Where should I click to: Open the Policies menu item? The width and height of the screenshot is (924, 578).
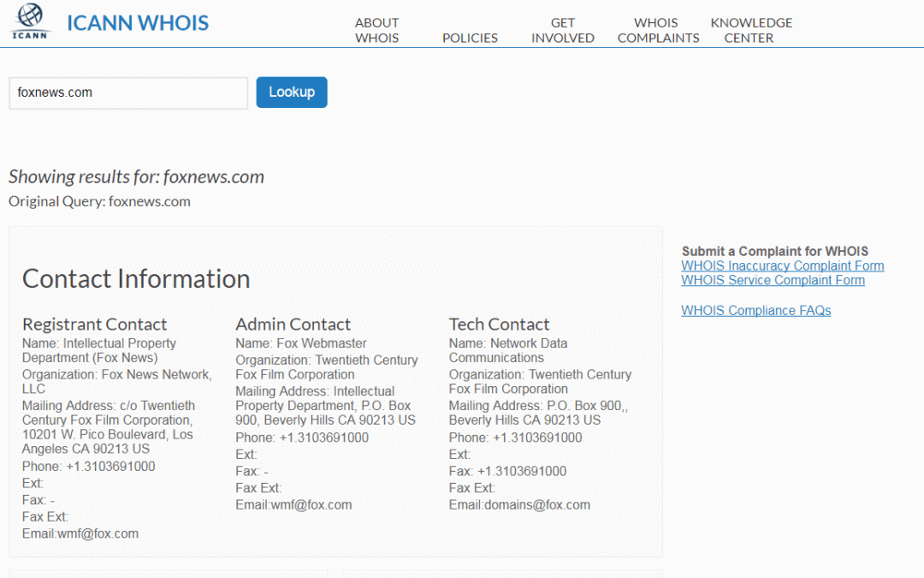click(x=471, y=38)
